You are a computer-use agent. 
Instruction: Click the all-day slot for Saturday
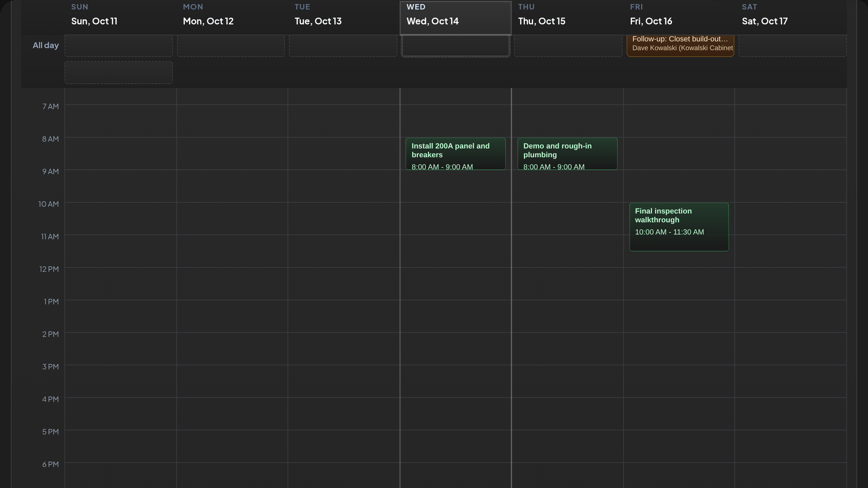click(x=792, y=45)
